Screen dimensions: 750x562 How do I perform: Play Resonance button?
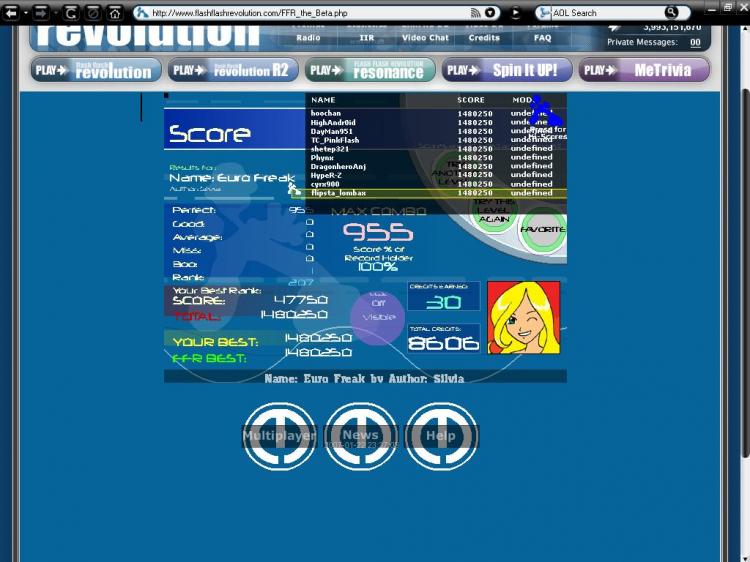click(370, 70)
